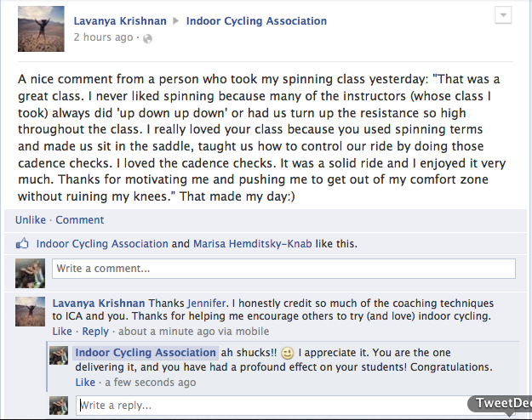Click the '2 hours ago' timestamp
This screenshot has height=420, width=532.
pyautogui.click(x=103, y=37)
